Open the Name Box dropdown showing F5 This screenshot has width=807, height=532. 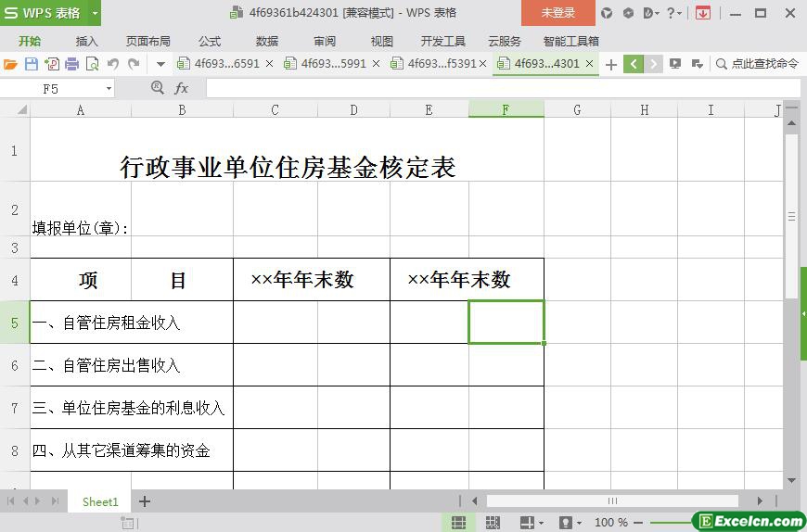click(x=109, y=89)
